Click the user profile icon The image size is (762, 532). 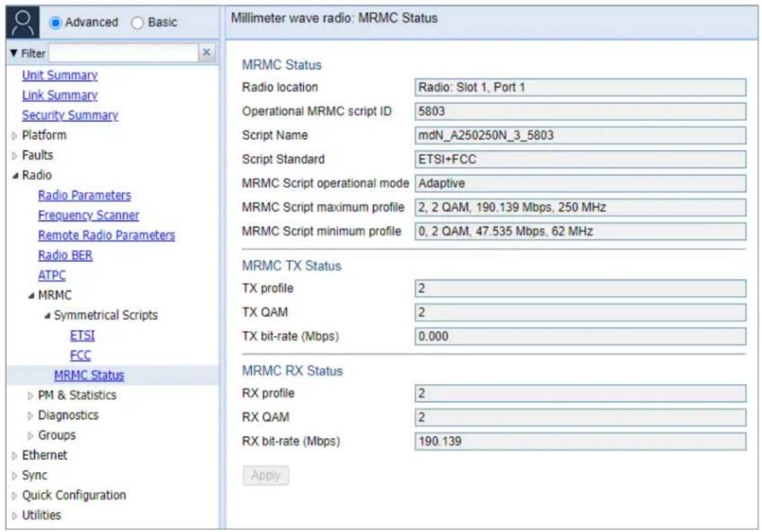22,22
